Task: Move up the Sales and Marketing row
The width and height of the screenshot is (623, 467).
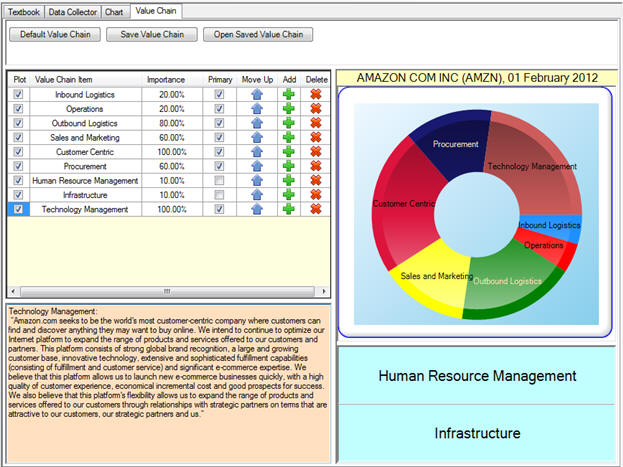Action: [x=257, y=137]
